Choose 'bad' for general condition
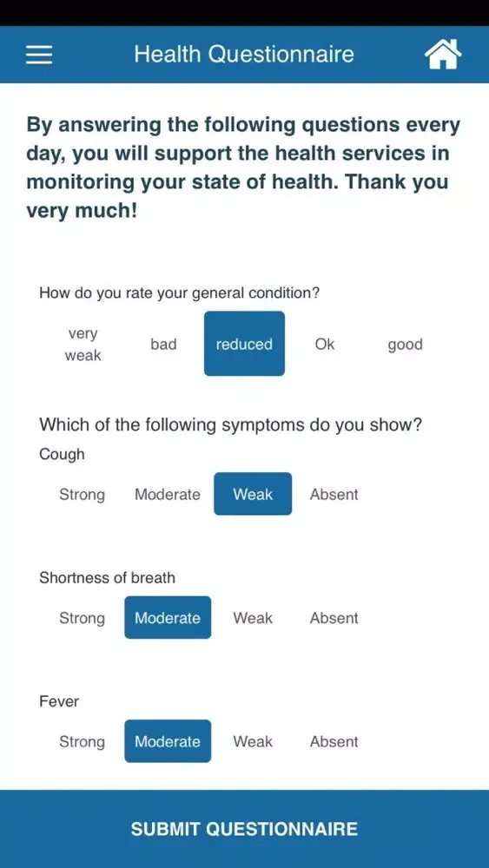 163,345
